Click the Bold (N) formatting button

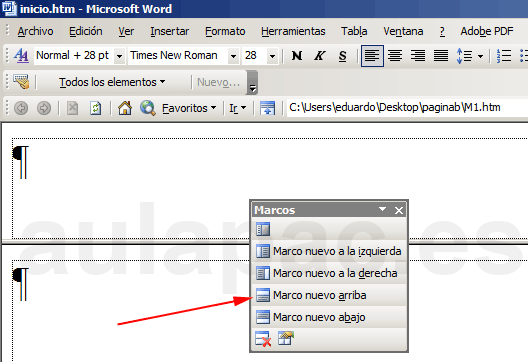297,56
